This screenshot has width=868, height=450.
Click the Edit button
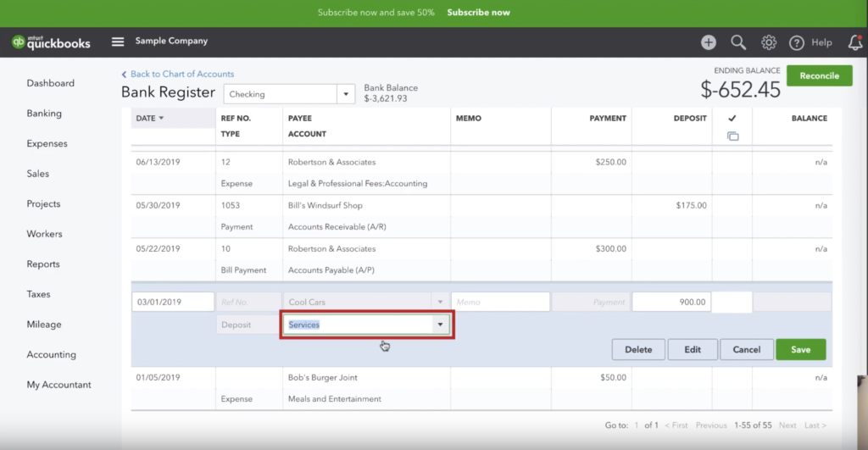[692, 349]
